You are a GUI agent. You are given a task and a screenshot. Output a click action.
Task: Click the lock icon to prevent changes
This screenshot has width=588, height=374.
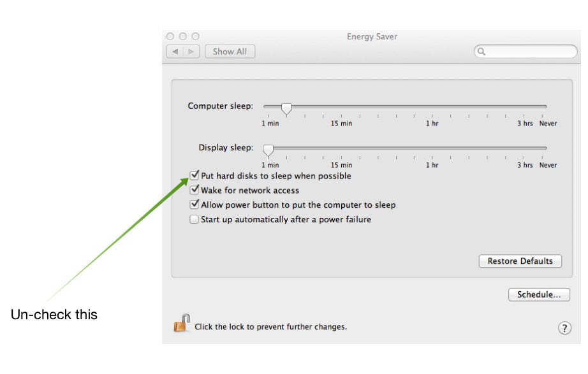182,323
